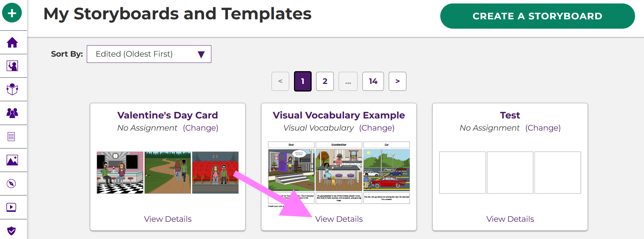
Task: Go to page 2
Action: pyautogui.click(x=325, y=82)
